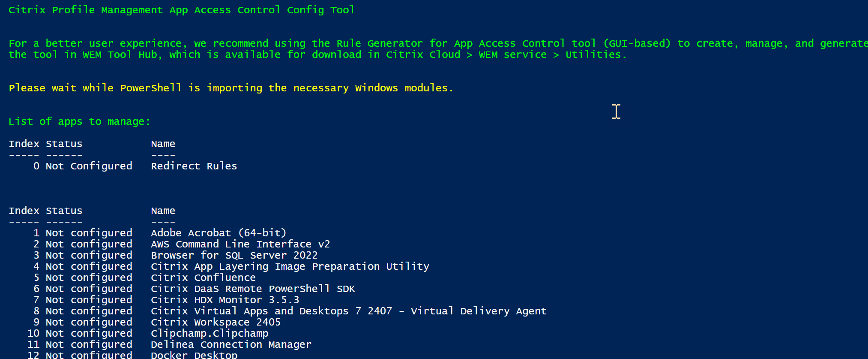Select the 'Adobe Acrobat (64-bit)' app name

[x=218, y=233]
